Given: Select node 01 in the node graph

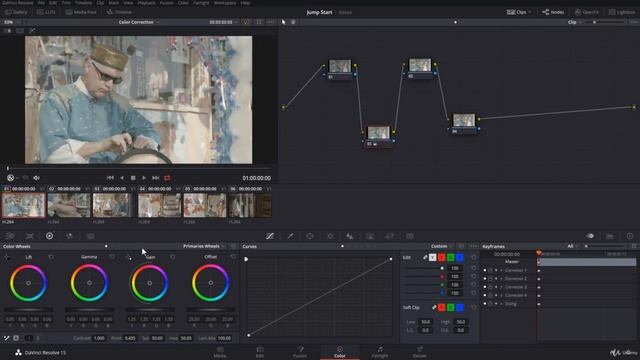Looking at the screenshot, I should coord(340,69).
